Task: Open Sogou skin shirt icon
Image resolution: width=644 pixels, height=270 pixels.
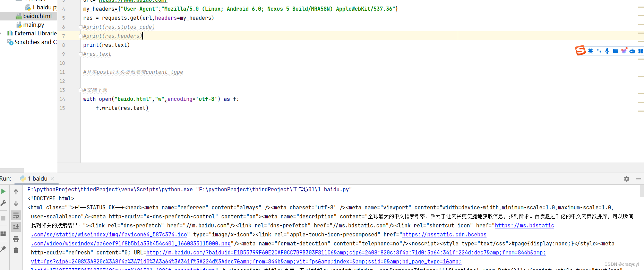Action: pos(624,51)
